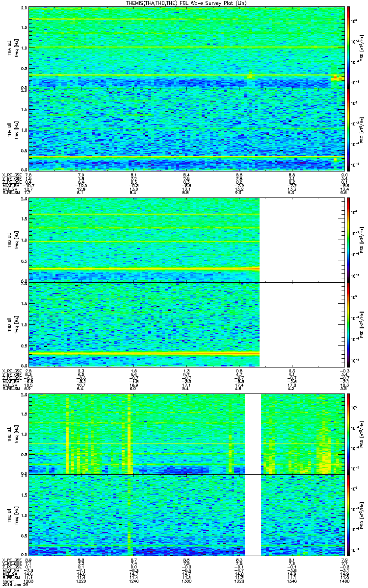Screen dimensions: 368x588
Task: Click R_RE_SM row label under THA panels
Action: (x=10, y=194)
